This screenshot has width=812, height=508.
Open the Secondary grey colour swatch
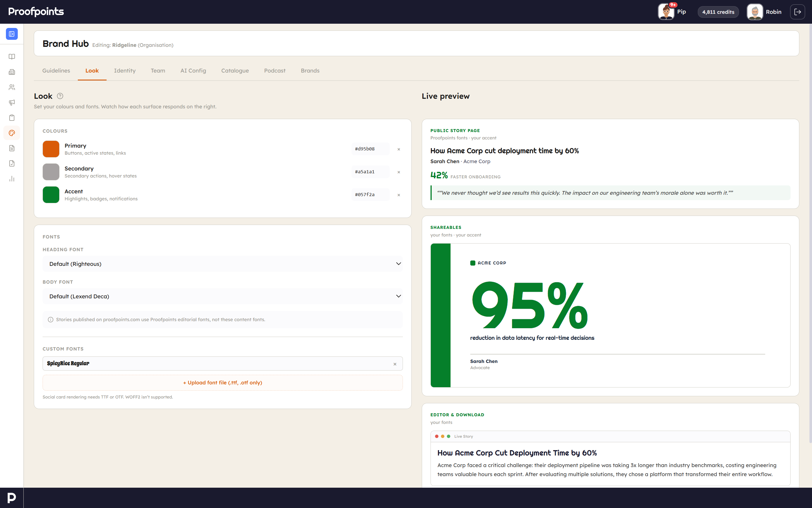coord(51,172)
